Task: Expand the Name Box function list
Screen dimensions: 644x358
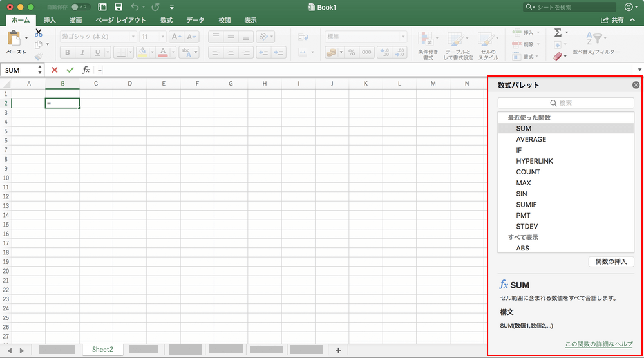Action: [x=39, y=70]
